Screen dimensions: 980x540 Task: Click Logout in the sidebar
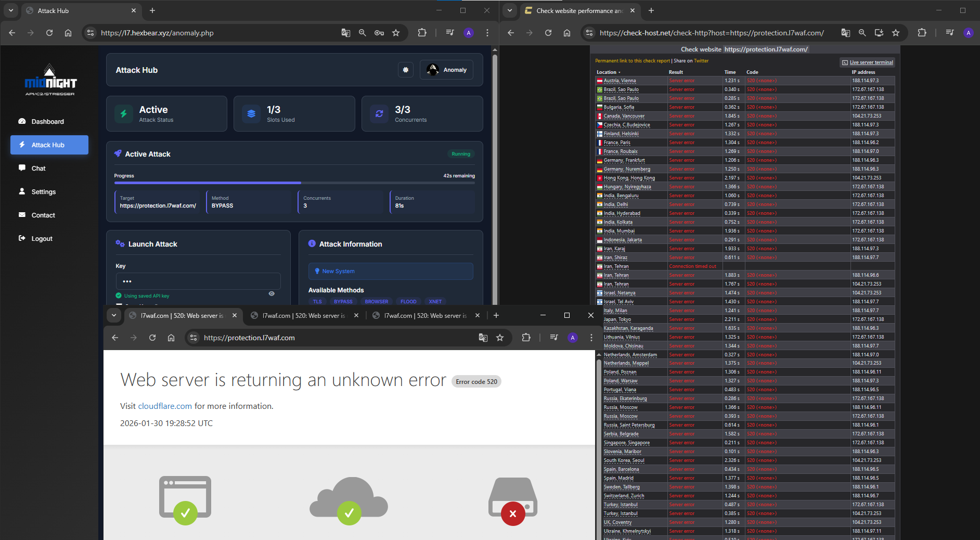(x=49, y=238)
